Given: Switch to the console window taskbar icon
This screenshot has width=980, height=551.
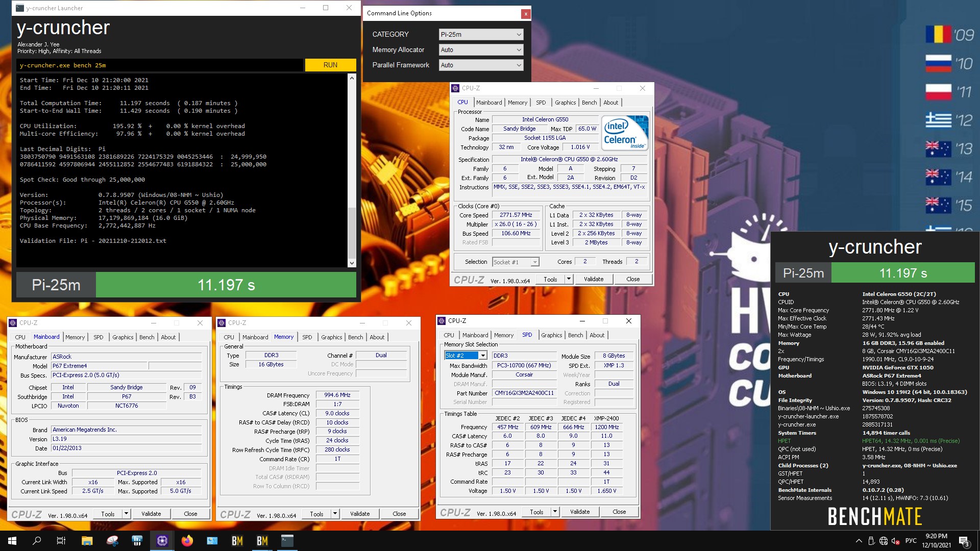Looking at the screenshot, I should click(x=287, y=541).
